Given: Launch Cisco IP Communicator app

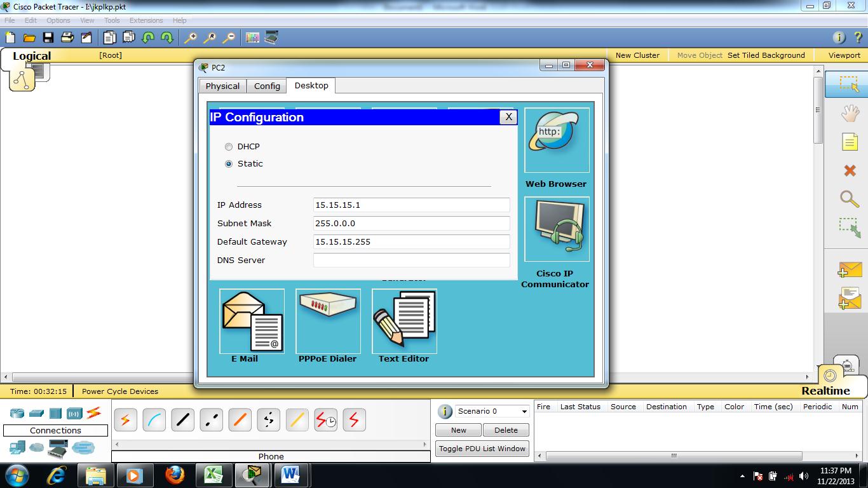Looking at the screenshot, I should click(557, 229).
